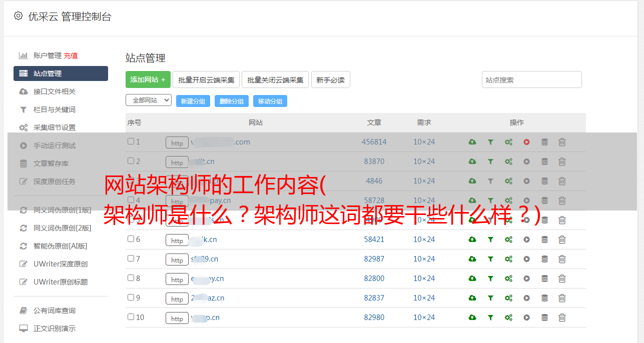Click the 删除分组 button
Viewport: 644px width, 343px height.
232,101
